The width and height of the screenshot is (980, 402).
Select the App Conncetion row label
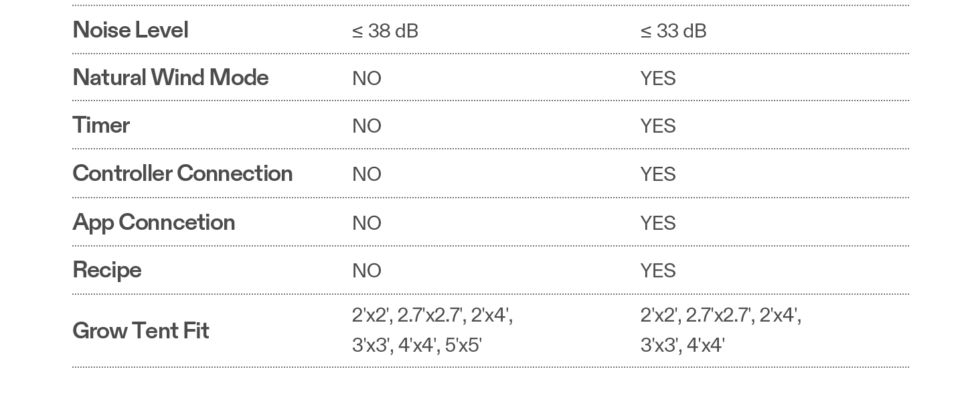click(x=154, y=222)
